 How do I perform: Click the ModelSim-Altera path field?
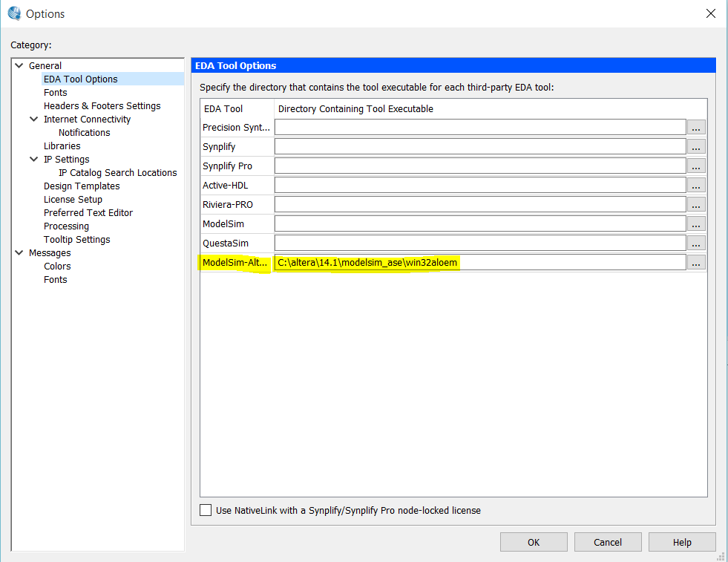[x=480, y=262]
